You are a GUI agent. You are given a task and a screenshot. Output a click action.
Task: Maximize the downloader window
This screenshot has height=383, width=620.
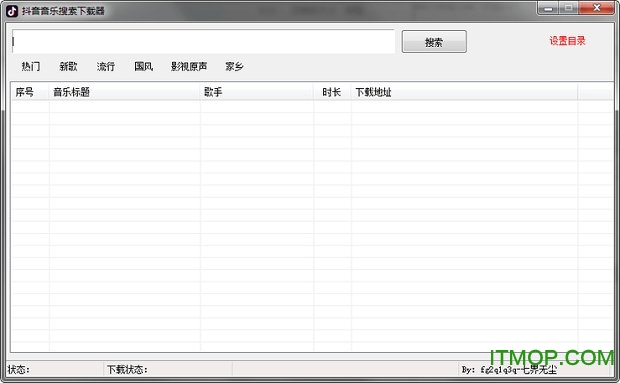569,8
